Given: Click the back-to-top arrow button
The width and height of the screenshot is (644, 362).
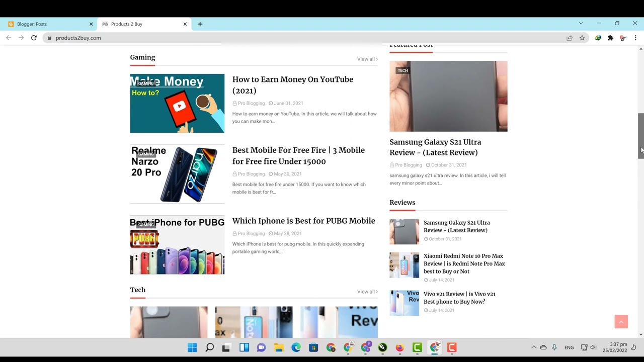Looking at the screenshot, I should coord(621,322).
